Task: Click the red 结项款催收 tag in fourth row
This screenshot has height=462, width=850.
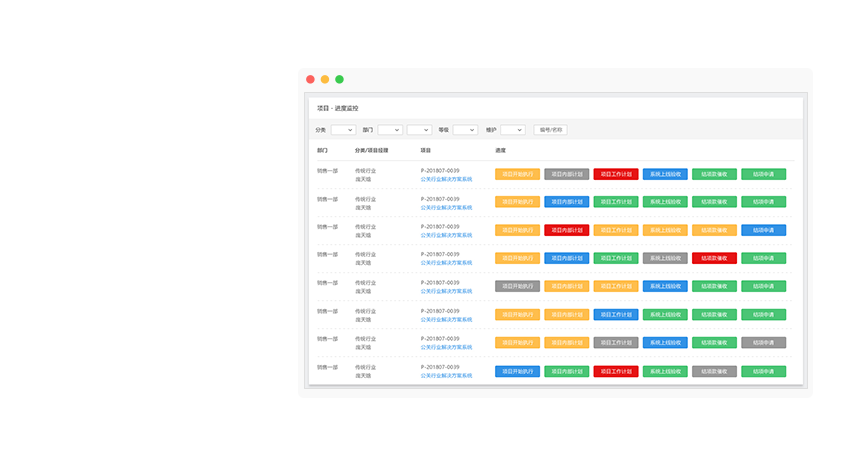Action: pos(714,258)
